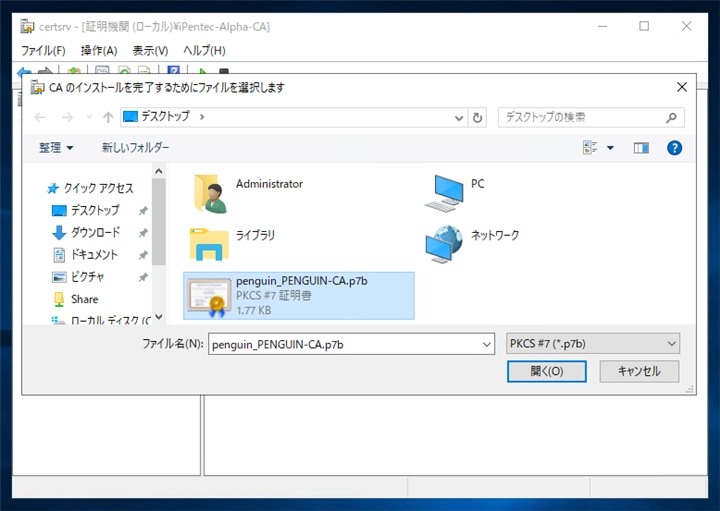
Task: Open the ファイル(F) menu in certsrv
Action: pyautogui.click(x=44, y=51)
